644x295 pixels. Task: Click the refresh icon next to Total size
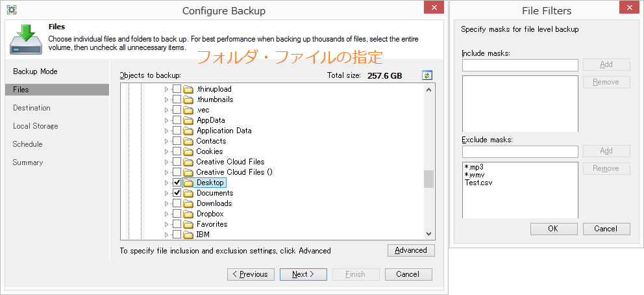click(x=427, y=75)
